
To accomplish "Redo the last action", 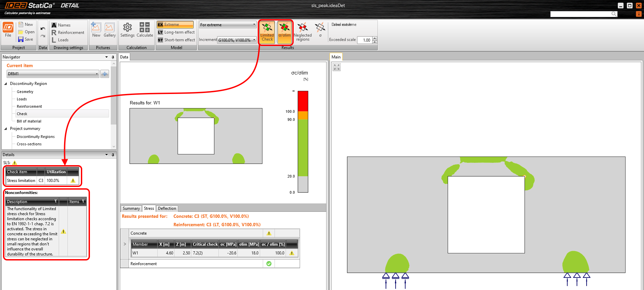I will pyautogui.click(x=43, y=36).
